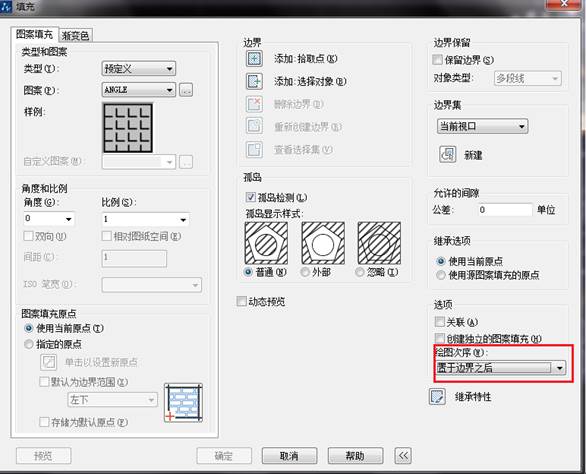Screen dimensions: 586x474
Task: Click the New boundary set (新建) icon
Action: [x=447, y=154]
